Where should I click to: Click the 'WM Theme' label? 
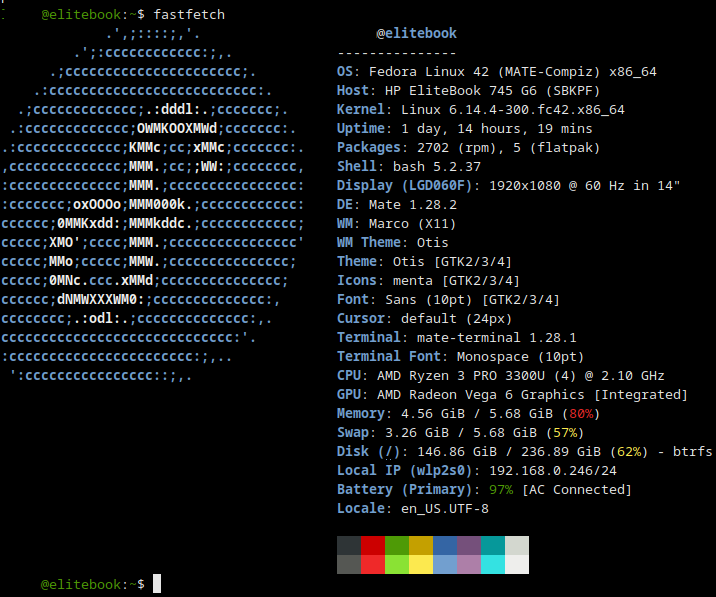(x=369, y=243)
